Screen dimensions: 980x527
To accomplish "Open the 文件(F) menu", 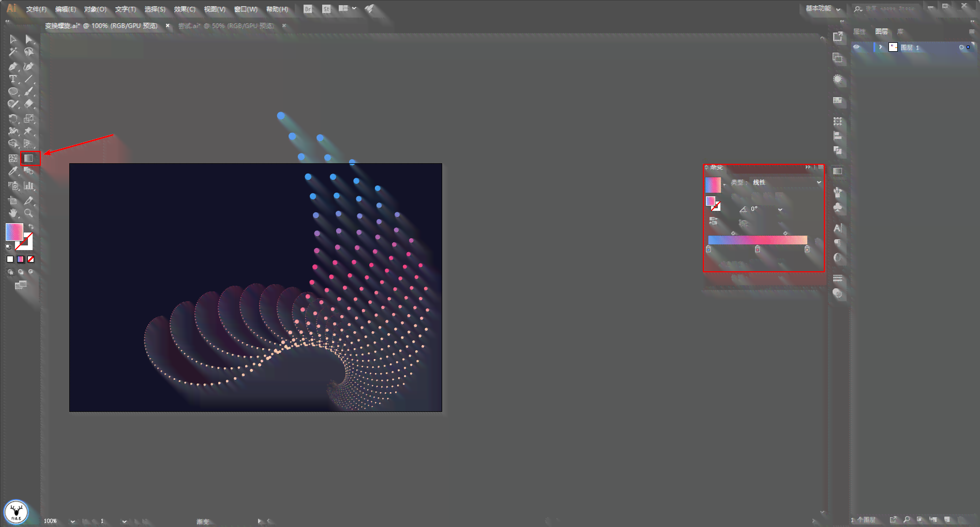I will [36, 9].
